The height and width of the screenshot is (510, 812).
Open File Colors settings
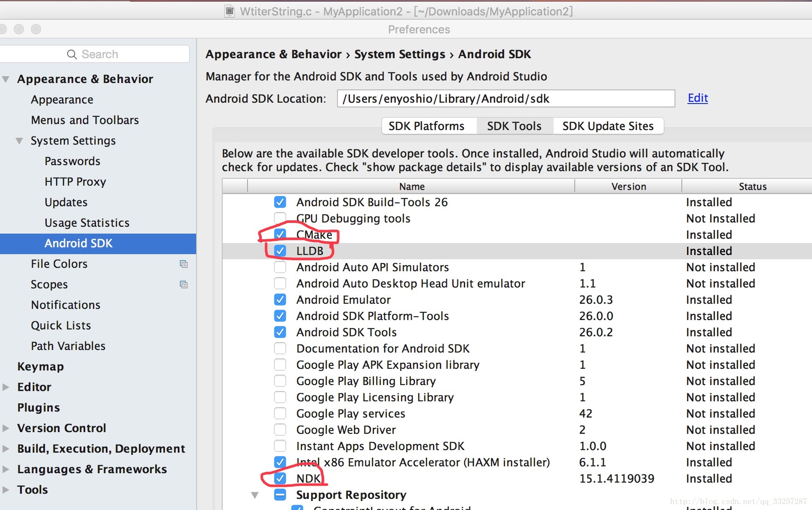click(59, 264)
